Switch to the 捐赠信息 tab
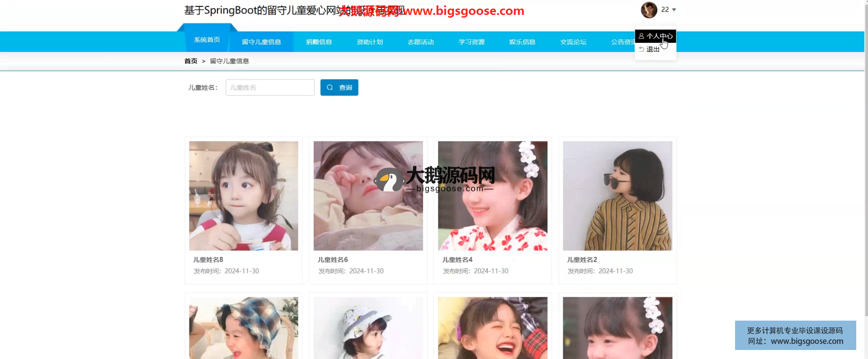868x359 pixels. 319,42
